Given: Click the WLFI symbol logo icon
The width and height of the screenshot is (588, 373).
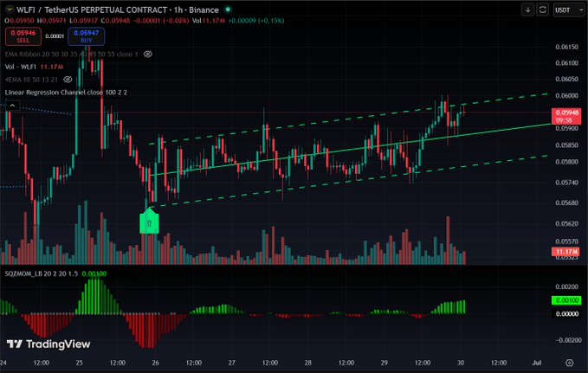Looking at the screenshot, I should pos(9,10).
